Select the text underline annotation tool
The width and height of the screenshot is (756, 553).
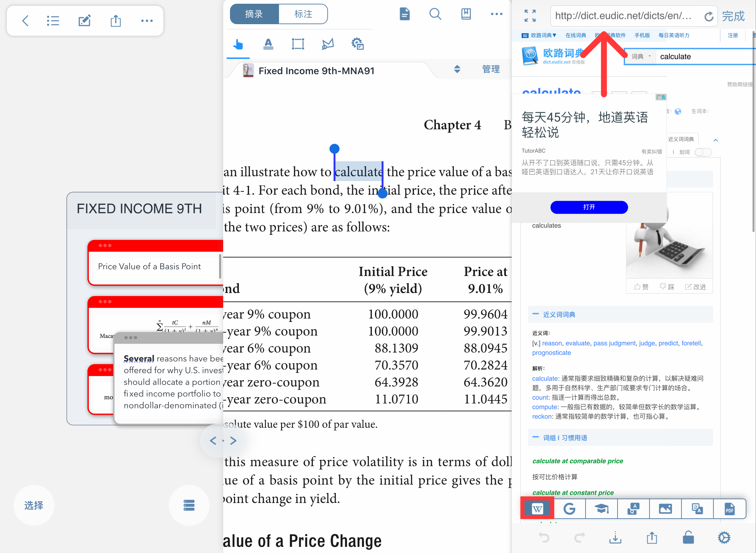point(268,44)
